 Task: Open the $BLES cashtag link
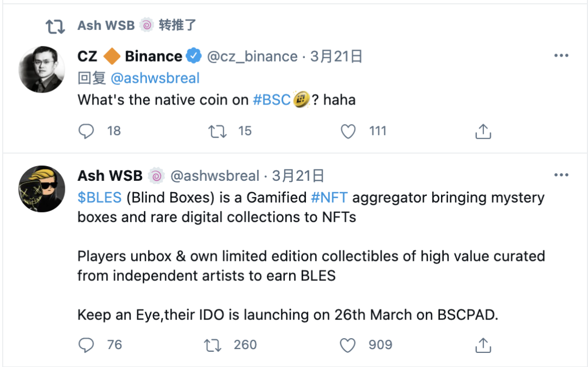(x=100, y=198)
